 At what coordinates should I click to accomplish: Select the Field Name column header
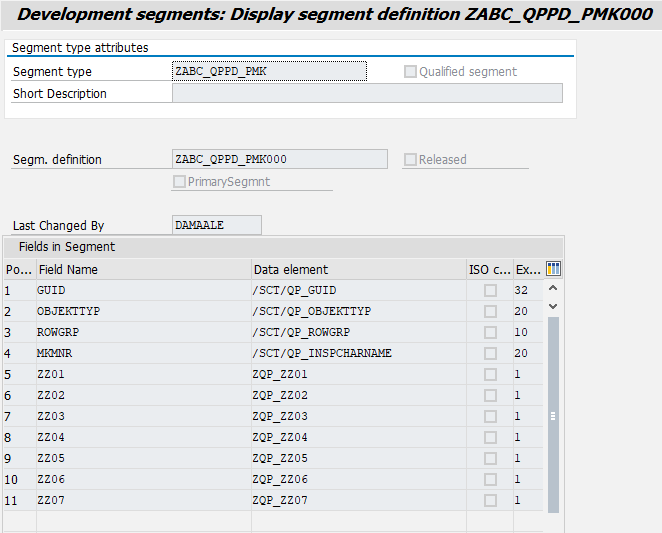[143, 269]
